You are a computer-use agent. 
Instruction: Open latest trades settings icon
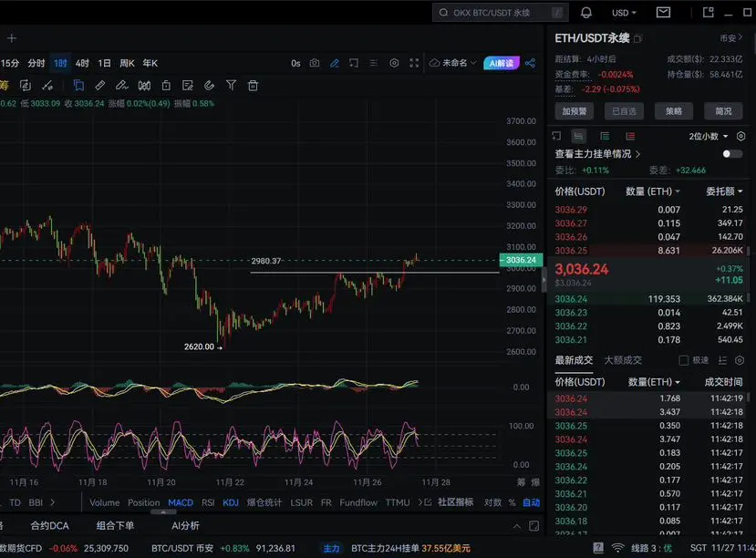point(740,360)
